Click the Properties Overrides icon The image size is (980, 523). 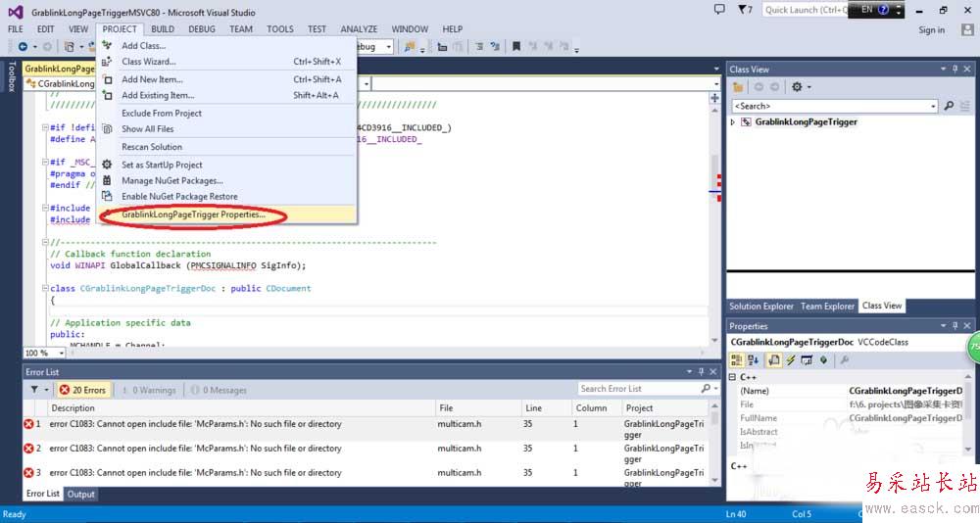[x=824, y=359]
